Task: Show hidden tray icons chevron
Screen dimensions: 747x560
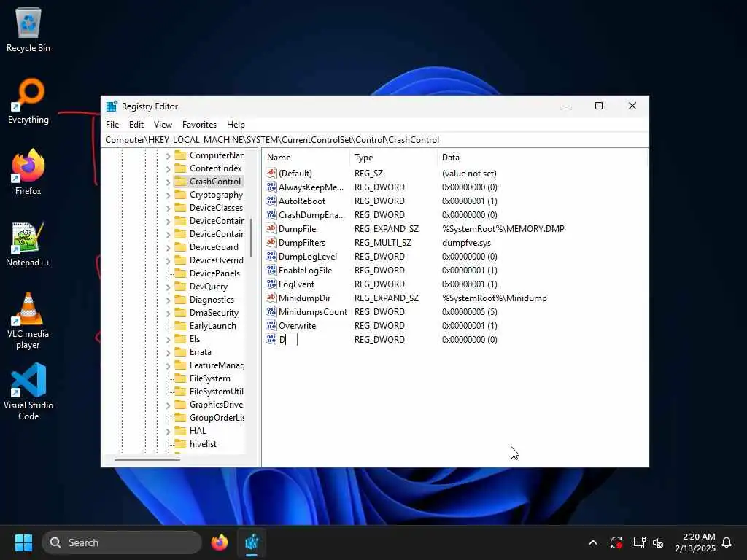Action: click(593, 542)
